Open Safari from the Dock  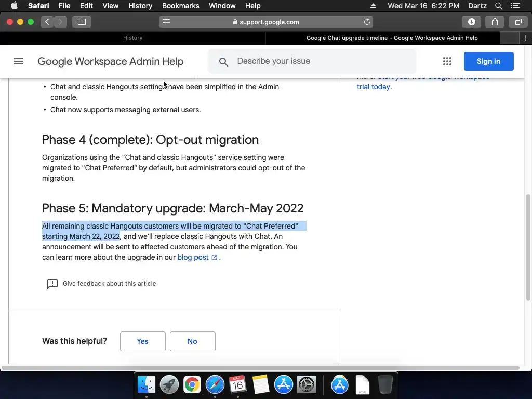click(x=215, y=384)
